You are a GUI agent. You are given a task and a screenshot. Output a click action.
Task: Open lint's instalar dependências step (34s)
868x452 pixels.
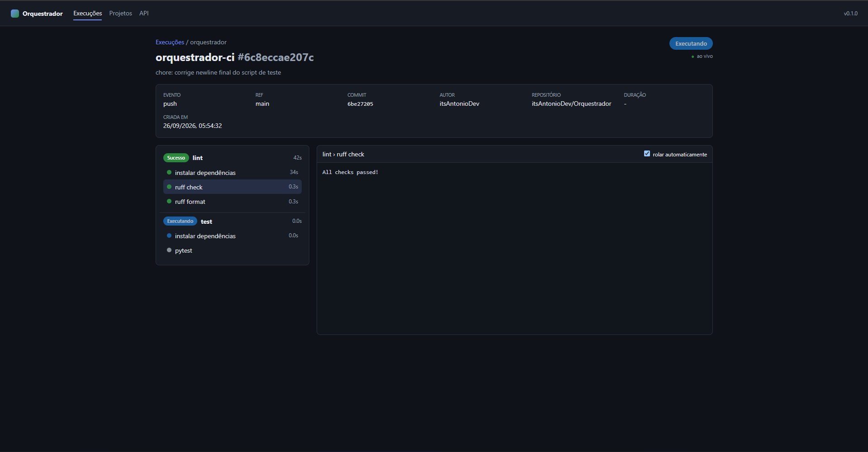pos(232,172)
